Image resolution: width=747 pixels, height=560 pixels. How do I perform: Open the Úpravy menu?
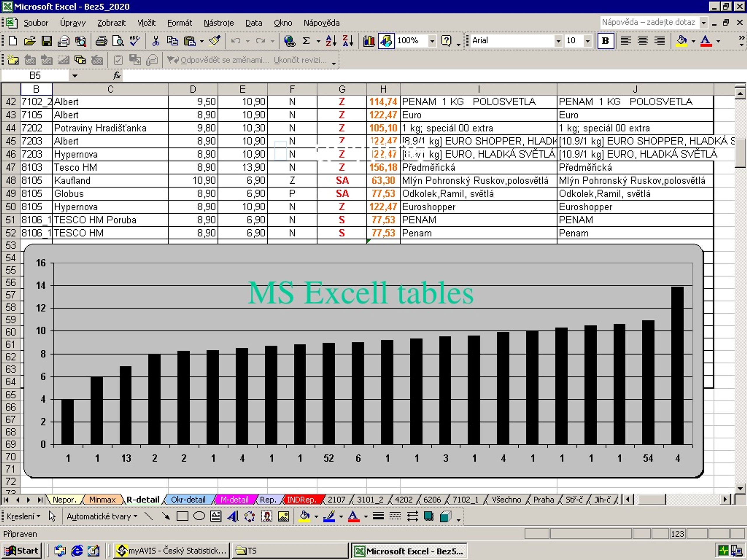pyautogui.click(x=73, y=23)
